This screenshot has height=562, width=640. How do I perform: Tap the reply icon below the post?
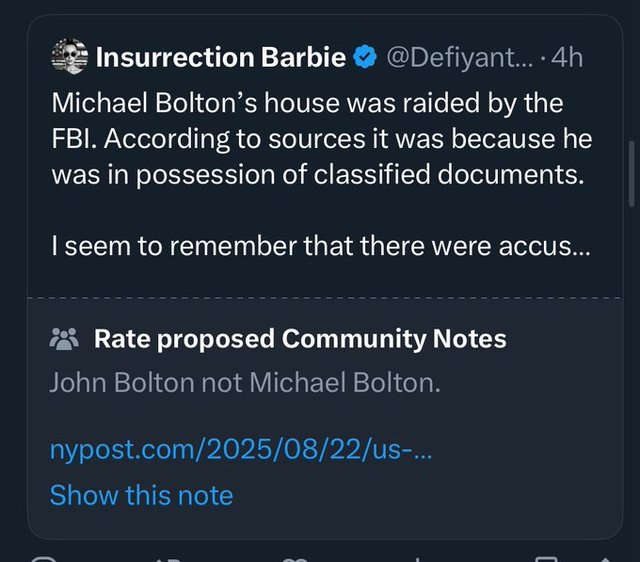click(40, 556)
